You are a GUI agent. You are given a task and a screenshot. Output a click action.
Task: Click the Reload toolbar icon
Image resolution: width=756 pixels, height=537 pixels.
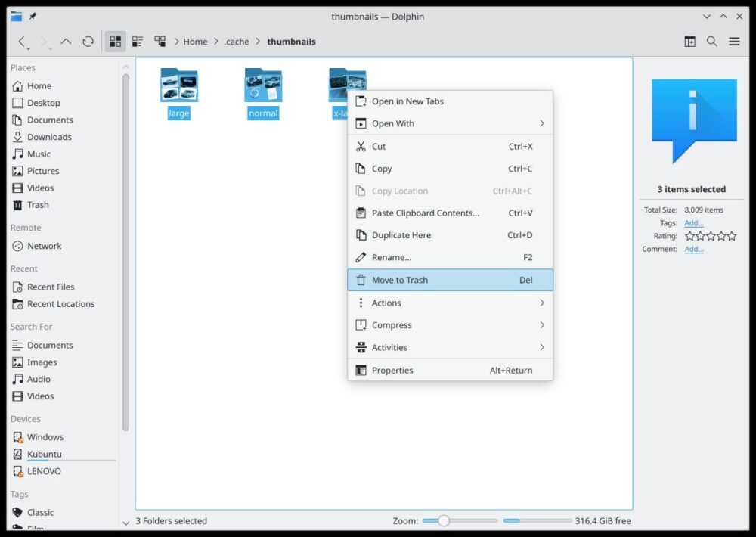[x=88, y=42]
